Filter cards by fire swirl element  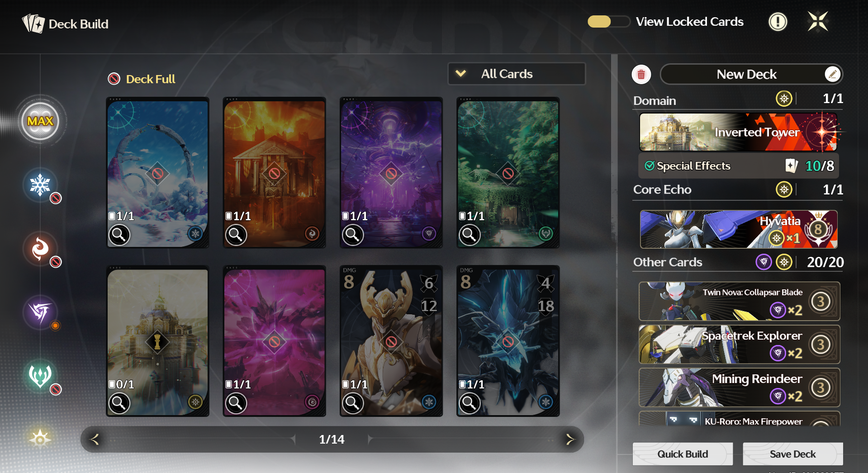click(40, 249)
